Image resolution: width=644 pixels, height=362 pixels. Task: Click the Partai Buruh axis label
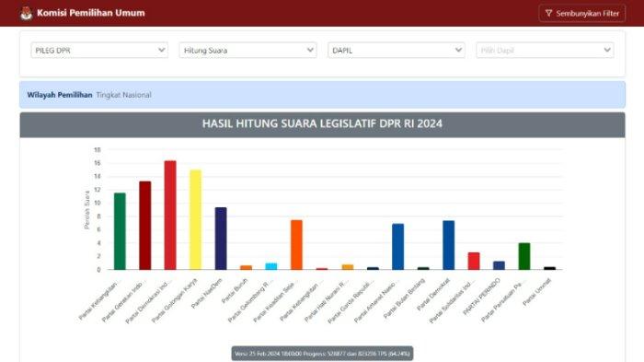tap(235, 291)
